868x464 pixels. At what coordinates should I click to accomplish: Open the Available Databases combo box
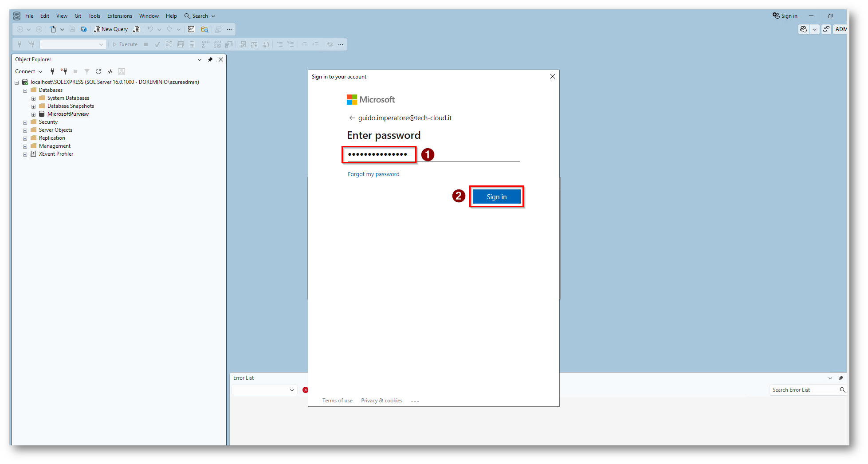click(x=73, y=44)
